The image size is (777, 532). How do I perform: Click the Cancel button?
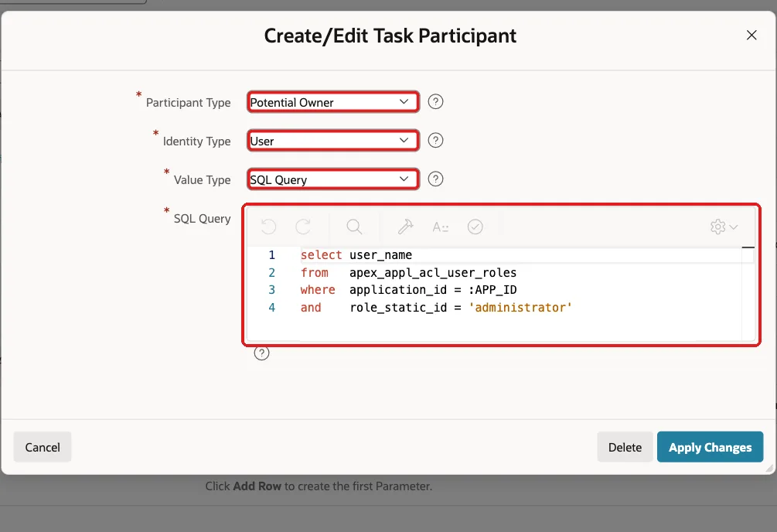[x=43, y=447]
